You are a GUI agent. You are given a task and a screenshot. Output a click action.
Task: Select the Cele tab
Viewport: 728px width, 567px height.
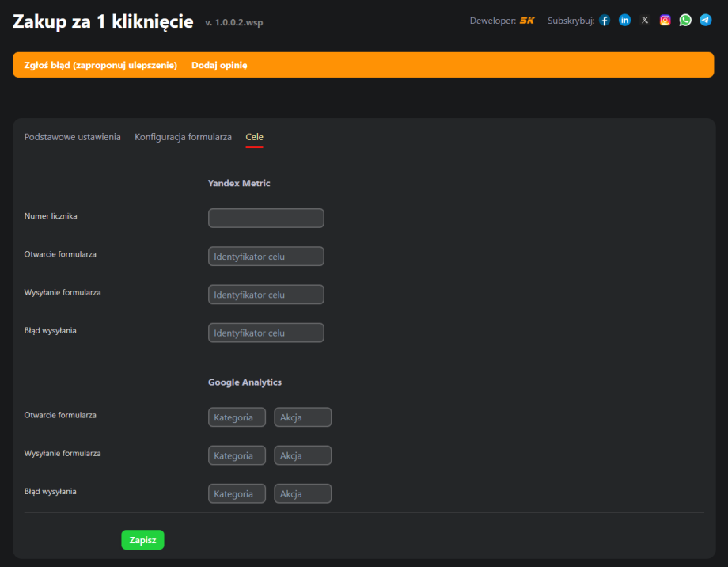click(x=254, y=137)
